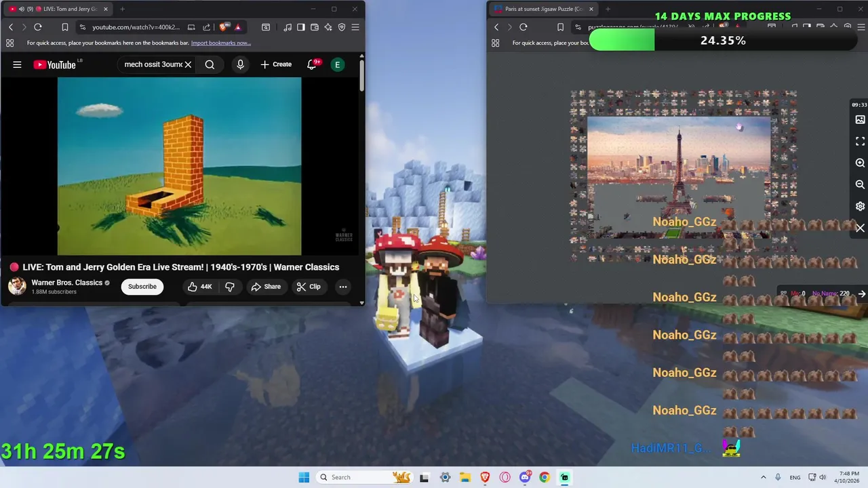Click the Tom and Jerry video player
Screen dimensions: 868x488
(179, 166)
